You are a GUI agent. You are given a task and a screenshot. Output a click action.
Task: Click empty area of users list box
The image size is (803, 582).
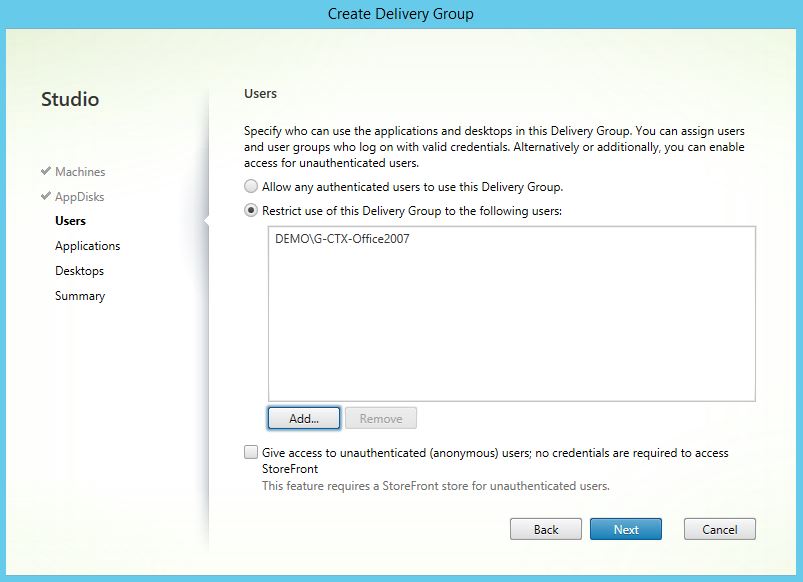click(510, 330)
